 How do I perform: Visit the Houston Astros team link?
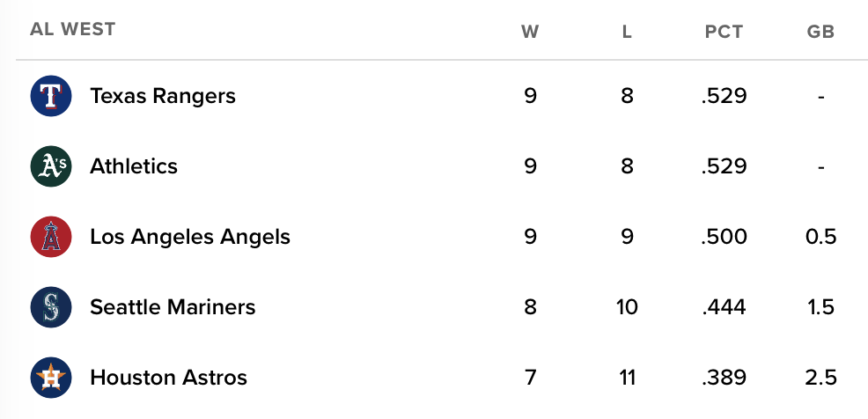click(168, 378)
